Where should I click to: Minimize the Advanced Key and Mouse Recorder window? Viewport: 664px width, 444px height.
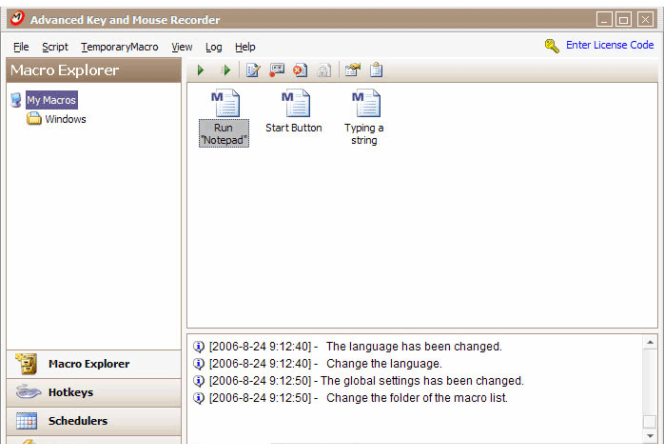(x=604, y=19)
